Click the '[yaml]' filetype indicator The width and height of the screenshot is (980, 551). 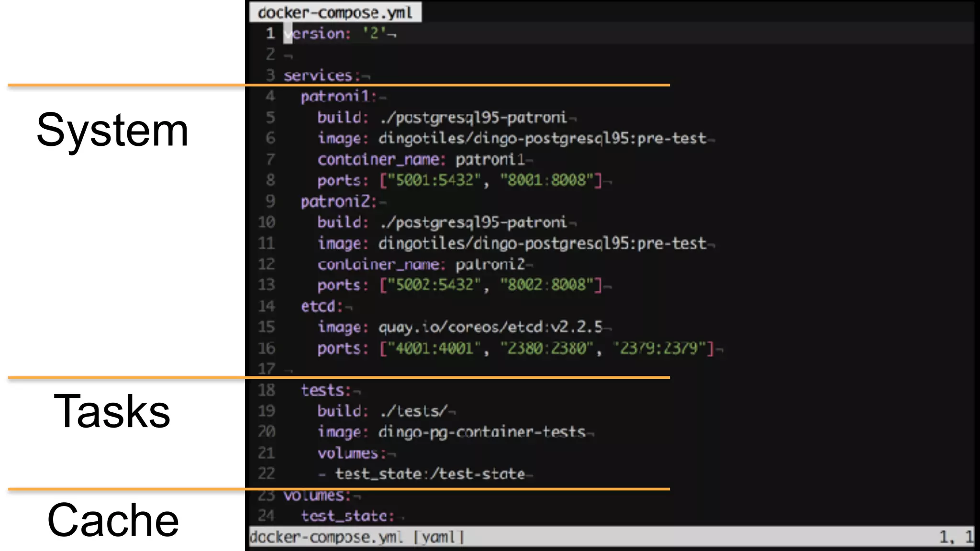(x=439, y=537)
